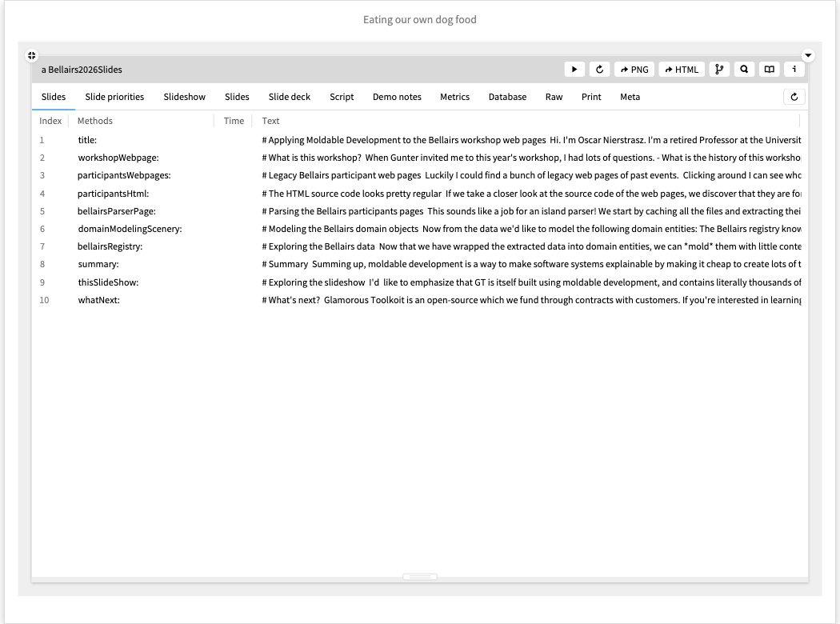Viewport: 840px width, 624px height.
Task: Export slides via the HTML button
Action: (682, 70)
